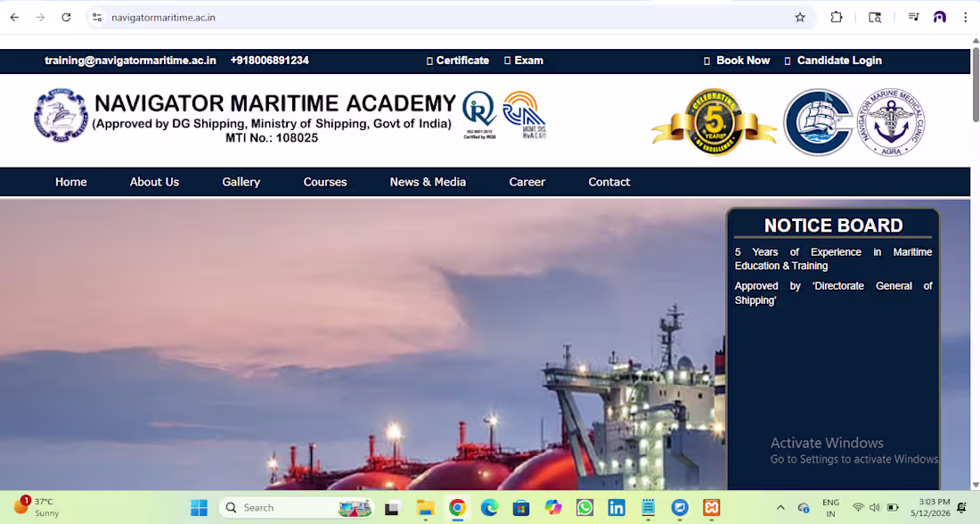This screenshot has height=524, width=980.
Task: Click the ENG IN language indicator
Action: [830, 508]
